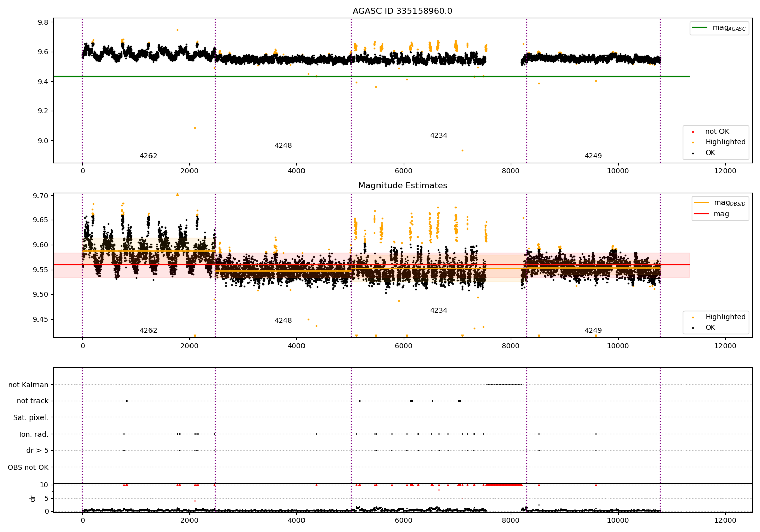Click x-tick 10000 under the Magnitude Estimates plot
760x532 pixels.
tap(618, 346)
